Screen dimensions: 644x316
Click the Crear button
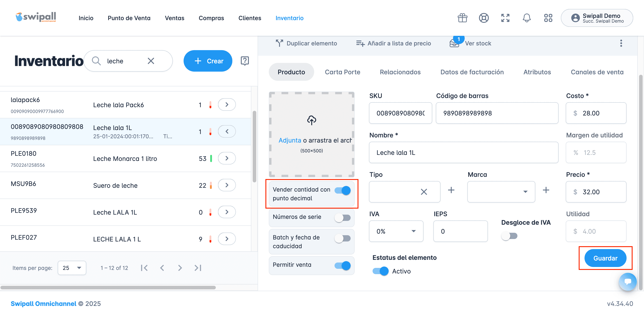(208, 61)
